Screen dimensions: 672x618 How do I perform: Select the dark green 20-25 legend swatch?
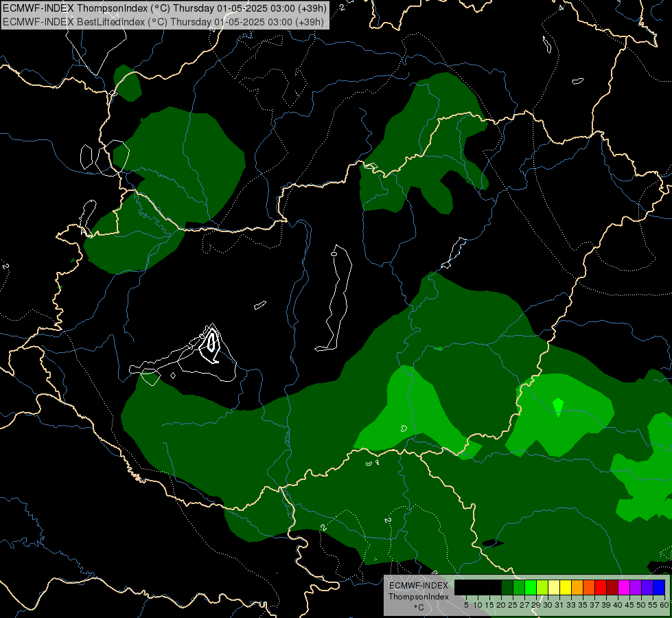pyautogui.click(x=507, y=587)
